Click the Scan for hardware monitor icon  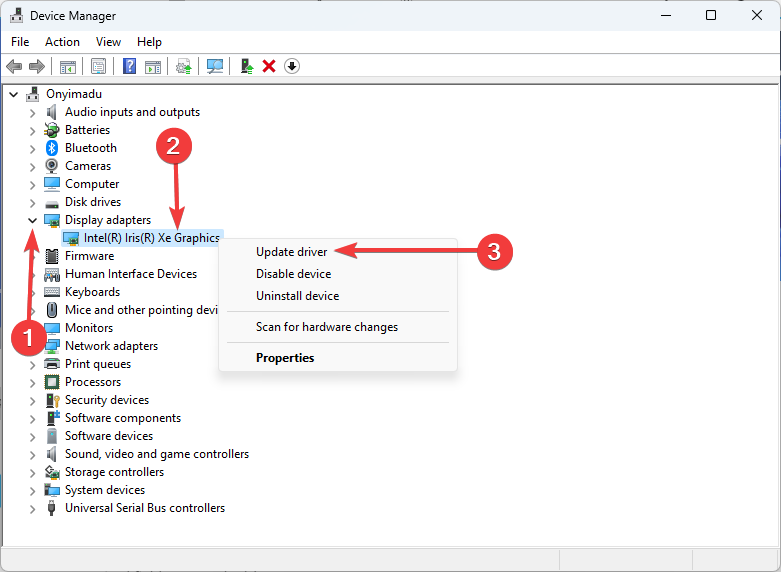pyautogui.click(x=215, y=66)
